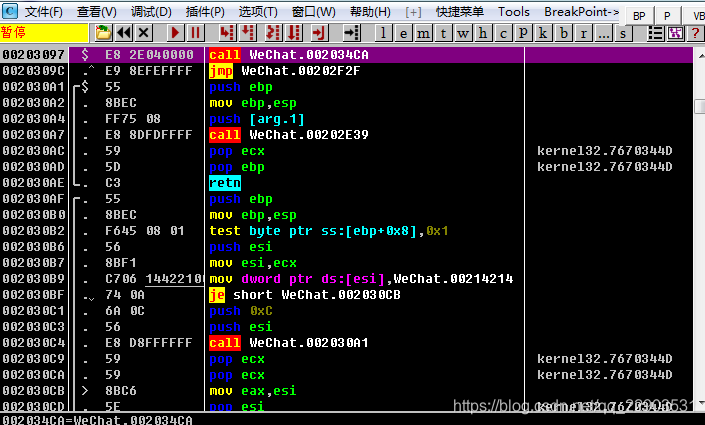Select hex bytes F645 08 01
Image resolution: width=705 pixels, height=425 pixels.
tap(145, 231)
